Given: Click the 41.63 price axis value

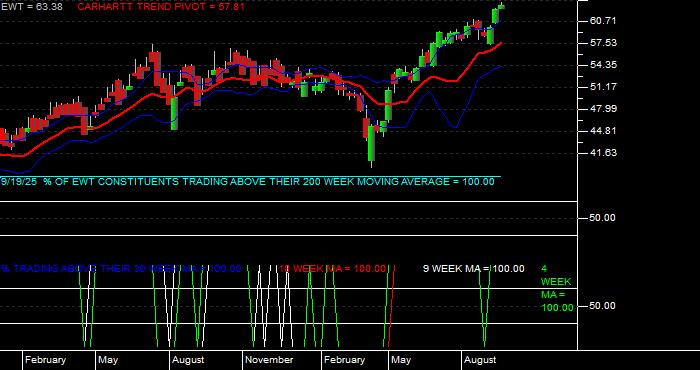Looking at the screenshot, I should [603, 153].
